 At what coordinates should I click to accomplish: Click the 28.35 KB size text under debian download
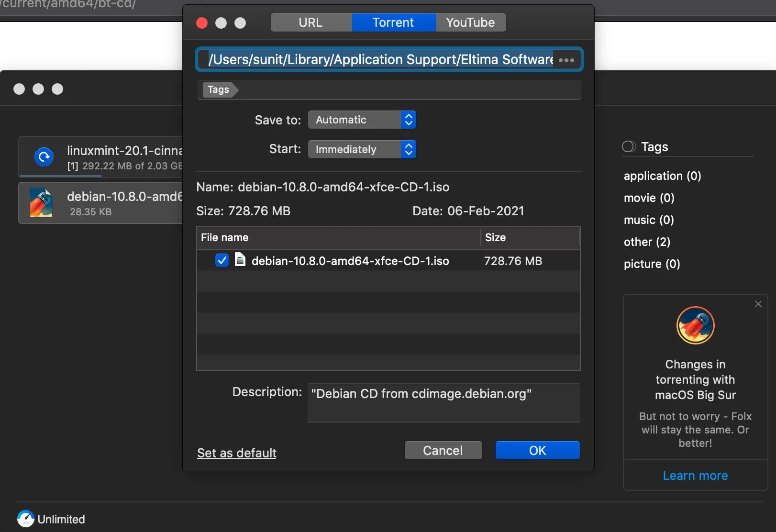(90, 211)
